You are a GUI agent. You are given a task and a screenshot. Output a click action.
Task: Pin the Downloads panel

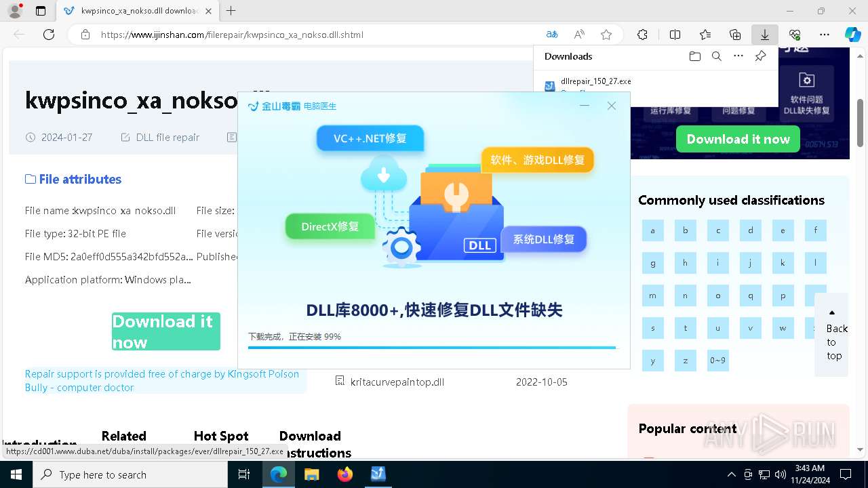tap(760, 56)
